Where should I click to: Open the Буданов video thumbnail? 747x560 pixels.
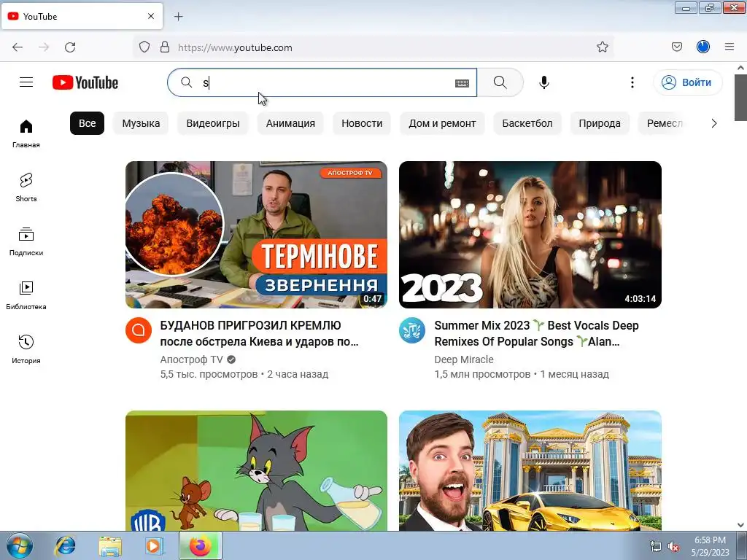point(256,235)
